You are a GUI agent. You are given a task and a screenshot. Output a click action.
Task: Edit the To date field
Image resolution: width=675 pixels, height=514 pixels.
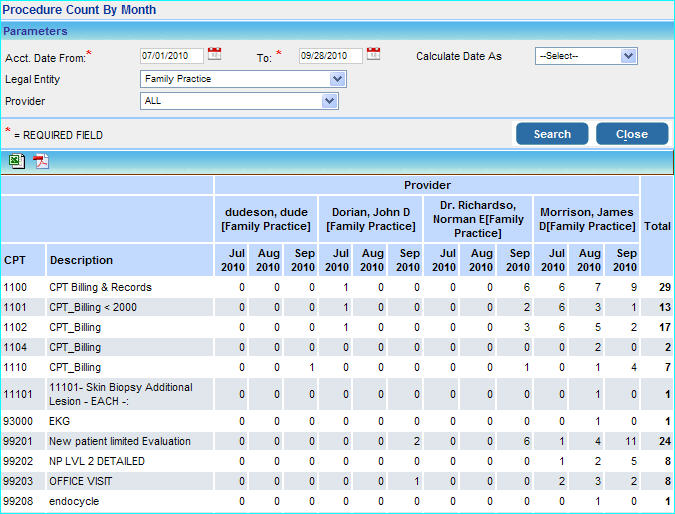coord(329,56)
